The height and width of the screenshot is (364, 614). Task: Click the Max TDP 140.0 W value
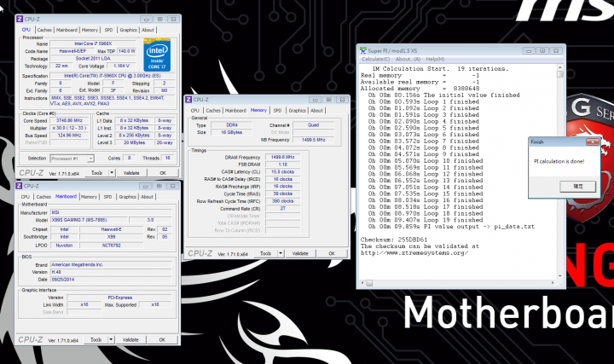coord(127,51)
